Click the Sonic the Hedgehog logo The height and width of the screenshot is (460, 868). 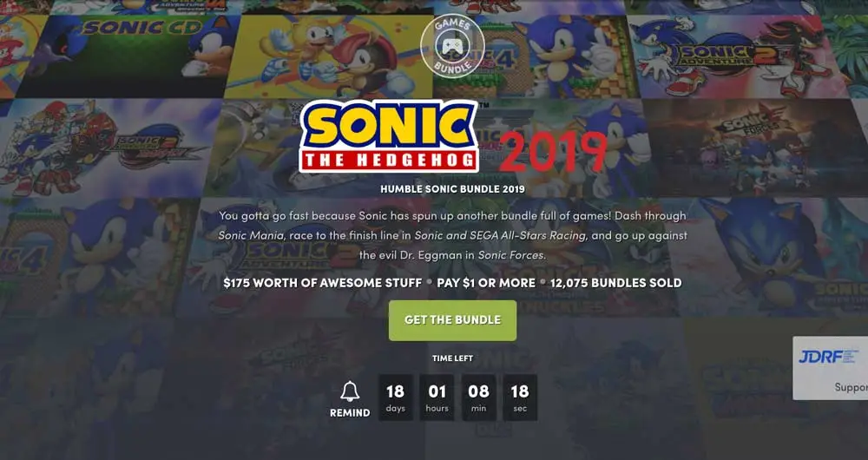click(x=389, y=136)
